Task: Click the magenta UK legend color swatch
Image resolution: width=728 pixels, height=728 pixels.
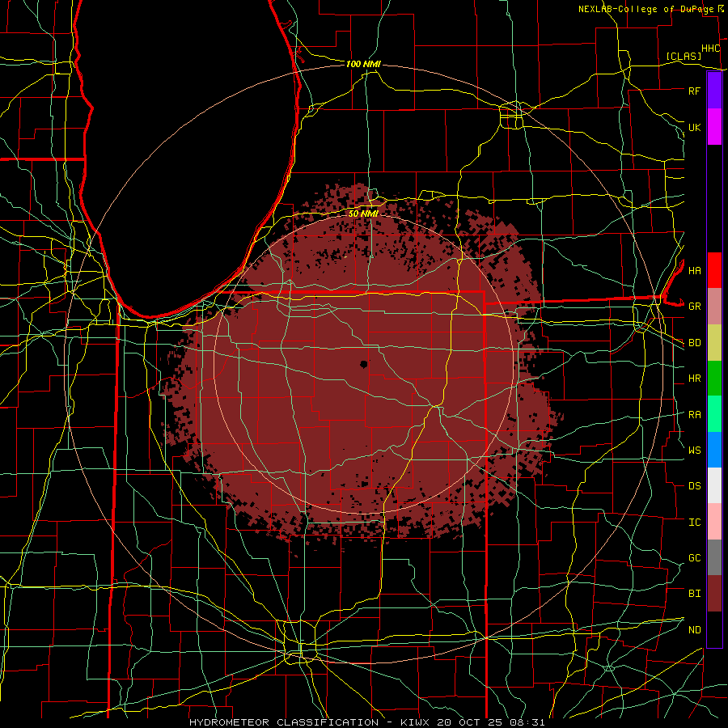Action: 714,127
